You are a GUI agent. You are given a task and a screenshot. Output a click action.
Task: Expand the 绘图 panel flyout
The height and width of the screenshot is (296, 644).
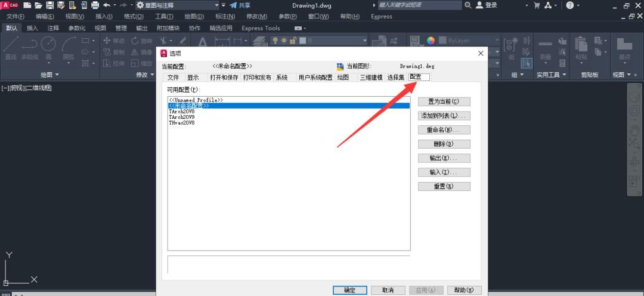click(x=49, y=75)
